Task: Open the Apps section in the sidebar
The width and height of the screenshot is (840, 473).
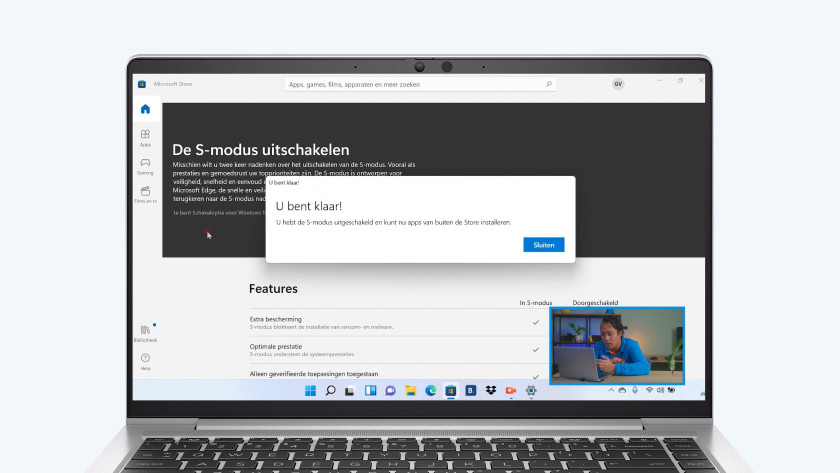Action: tap(145, 137)
